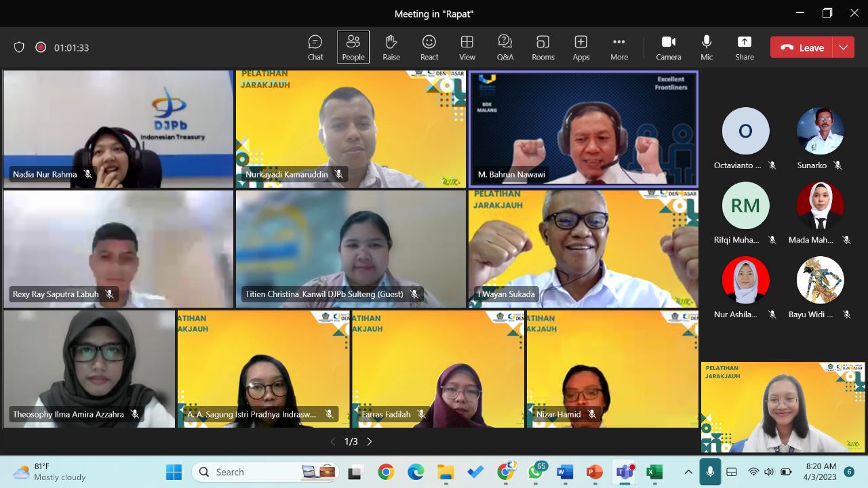Open the People participants list
Screen dimensions: 868x488
pyautogui.click(x=353, y=47)
